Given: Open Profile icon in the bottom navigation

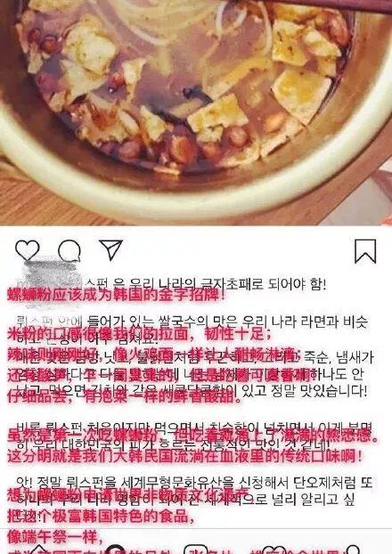Looking at the screenshot, I should click(x=350, y=549).
